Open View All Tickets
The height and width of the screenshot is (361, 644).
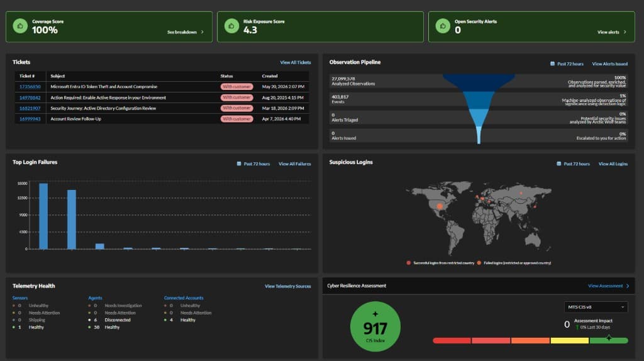point(296,62)
